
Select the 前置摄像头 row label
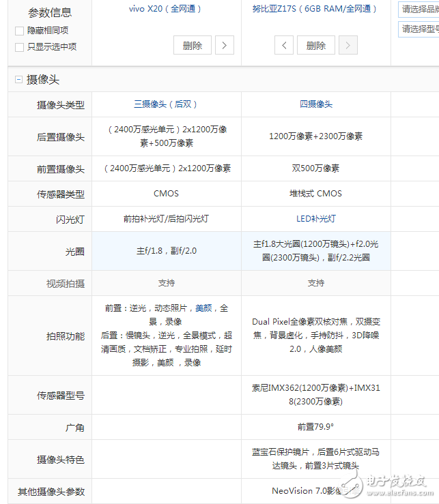[x=61, y=169]
